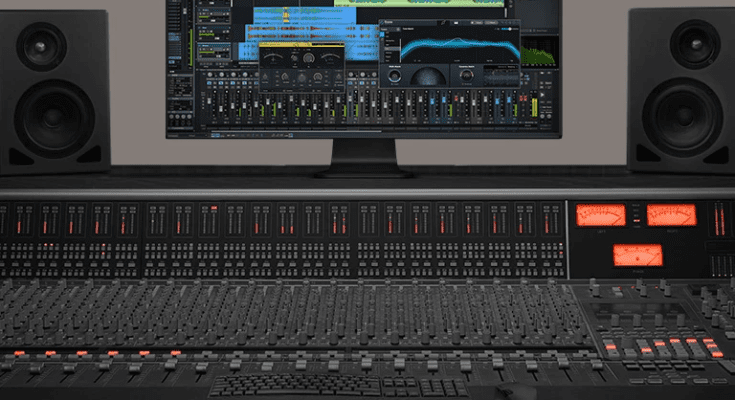Image resolution: width=735 pixels, height=400 pixels.
Task: Click the large knob in the yellow compressor plugin
Action: tap(309, 58)
